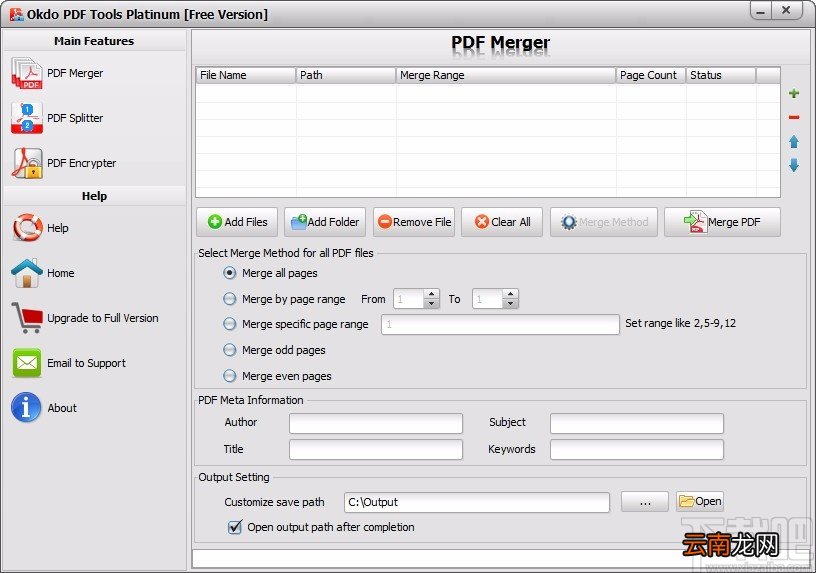
Task: Select PDF Encrypter text in sidebar
Action: 81,163
